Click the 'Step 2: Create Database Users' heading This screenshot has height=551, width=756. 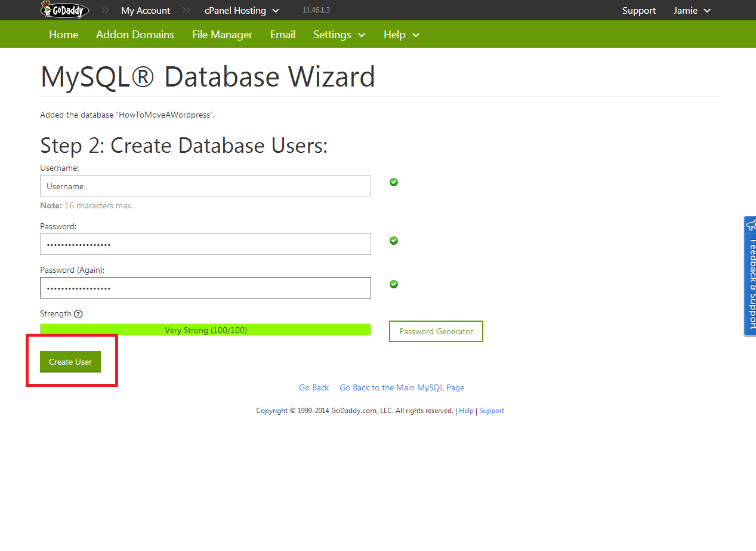[x=184, y=146]
